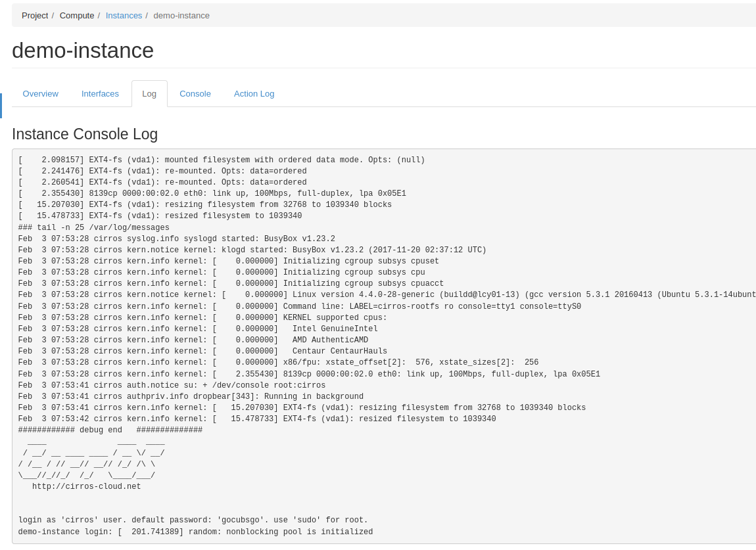Click the Project breadcrumb item

(x=35, y=15)
